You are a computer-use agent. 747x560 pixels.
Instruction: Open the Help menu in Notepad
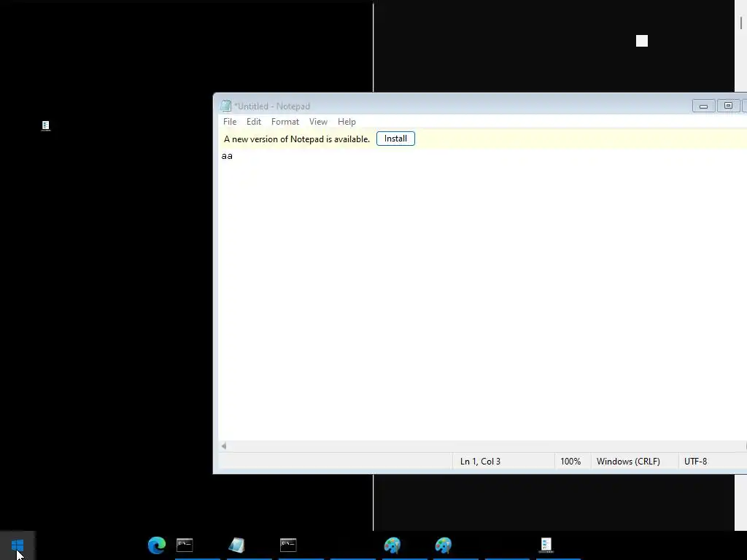tap(347, 122)
